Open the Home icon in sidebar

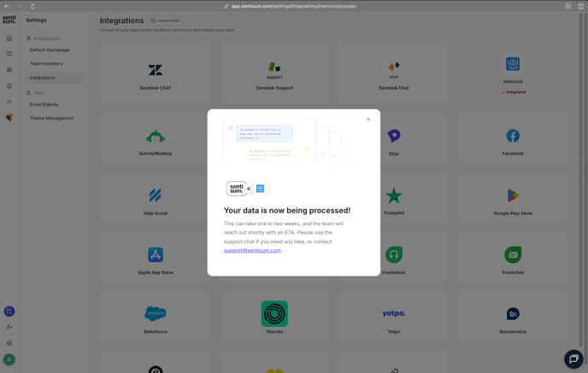9,38
